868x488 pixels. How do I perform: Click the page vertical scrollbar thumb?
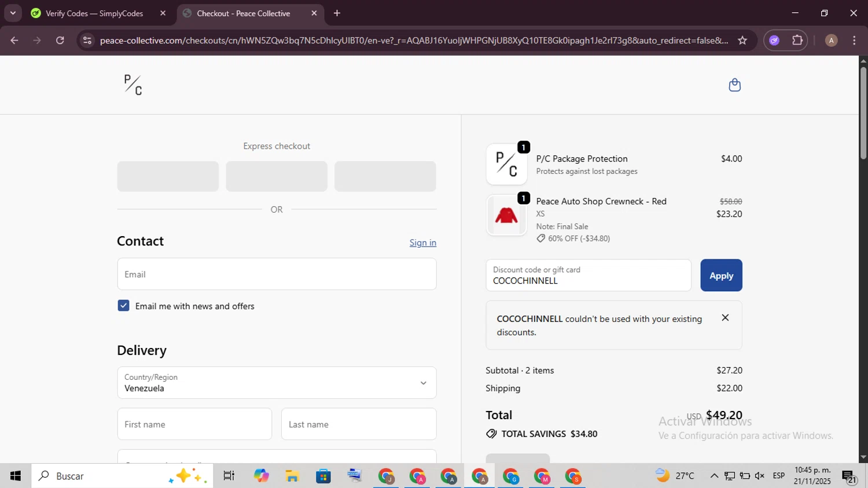(863, 113)
